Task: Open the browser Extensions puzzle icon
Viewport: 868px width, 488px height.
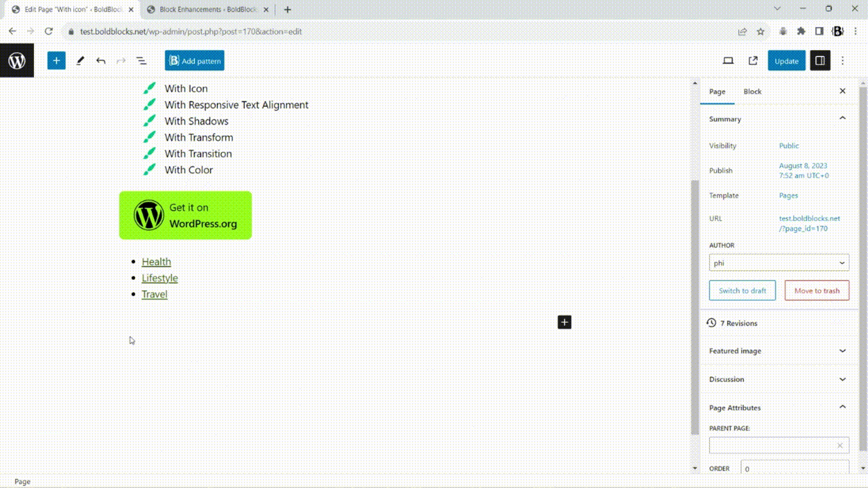Action: (801, 31)
